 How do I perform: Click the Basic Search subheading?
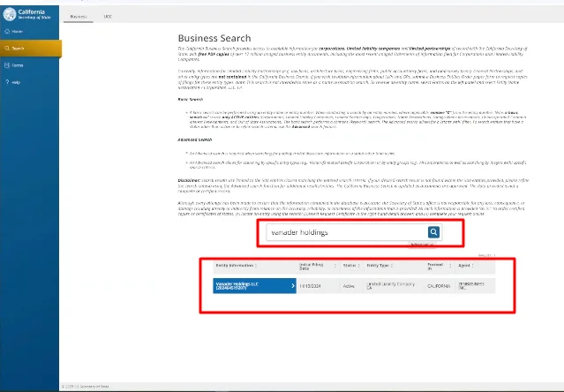coord(191,99)
